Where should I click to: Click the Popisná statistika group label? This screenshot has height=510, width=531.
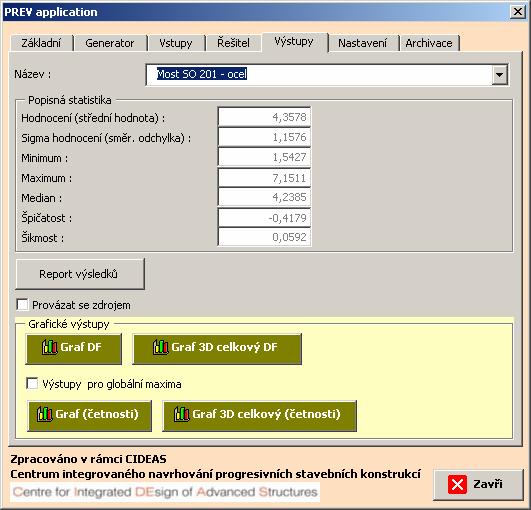70,100
